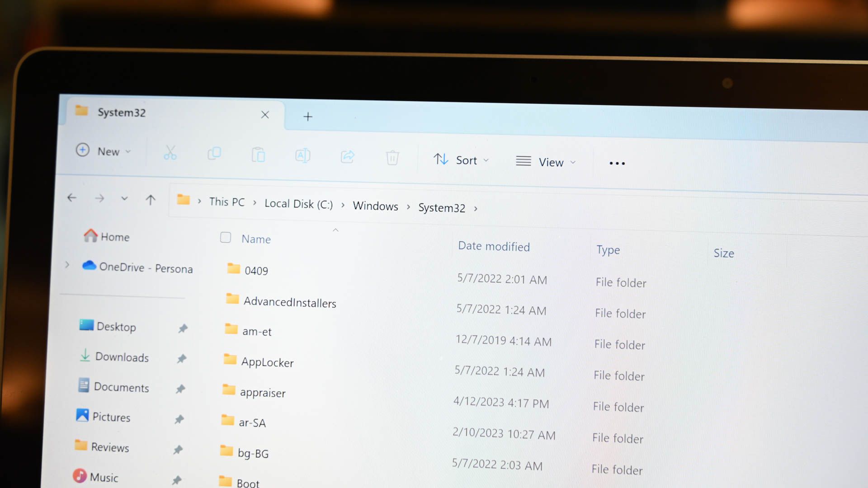Select the Home sidebar item
Screen dimensions: 868x488
114,237
